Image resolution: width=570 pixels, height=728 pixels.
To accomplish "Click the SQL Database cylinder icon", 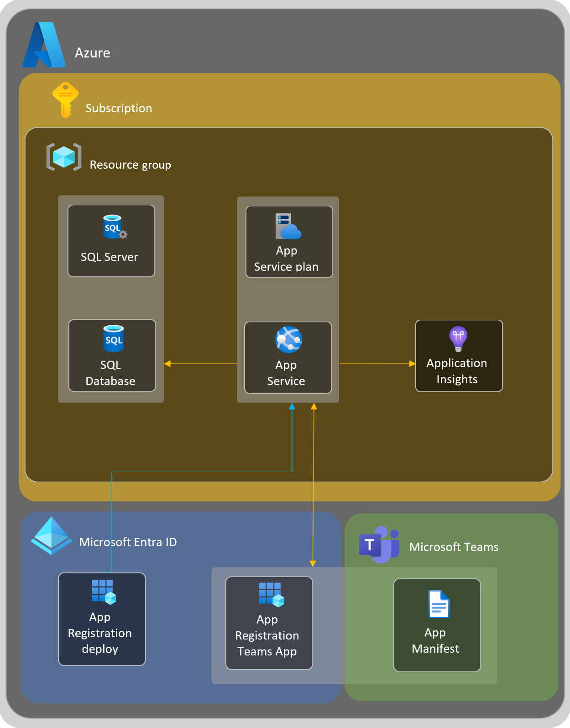I will tap(114, 338).
